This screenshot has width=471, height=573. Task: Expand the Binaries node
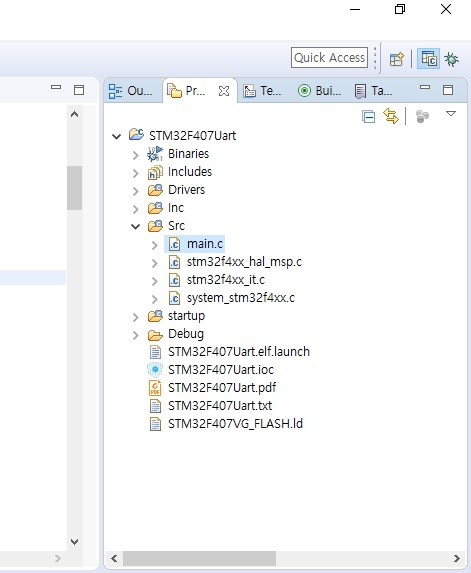pyautogui.click(x=136, y=155)
